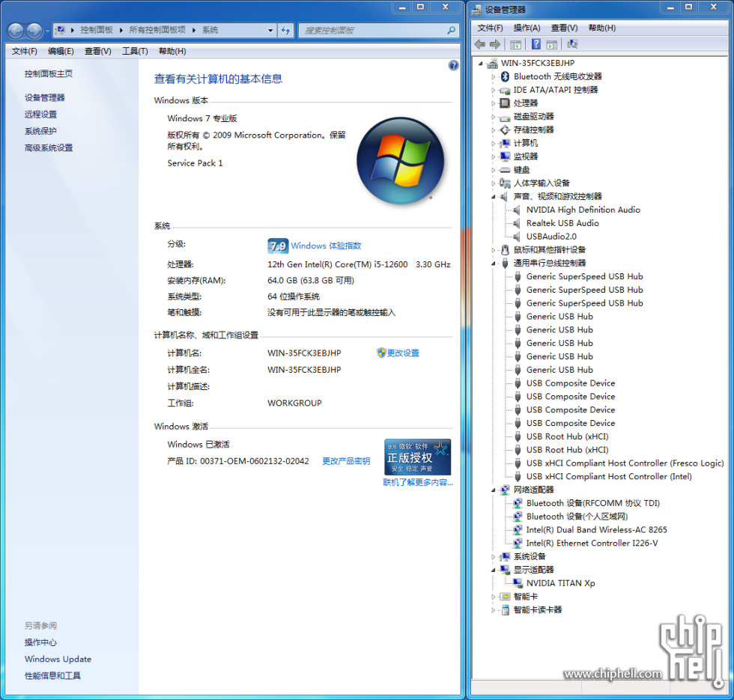Click the Forward arrow in Device Manager toolbar
Viewport: 734px width, 700px height.
click(x=495, y=44)
